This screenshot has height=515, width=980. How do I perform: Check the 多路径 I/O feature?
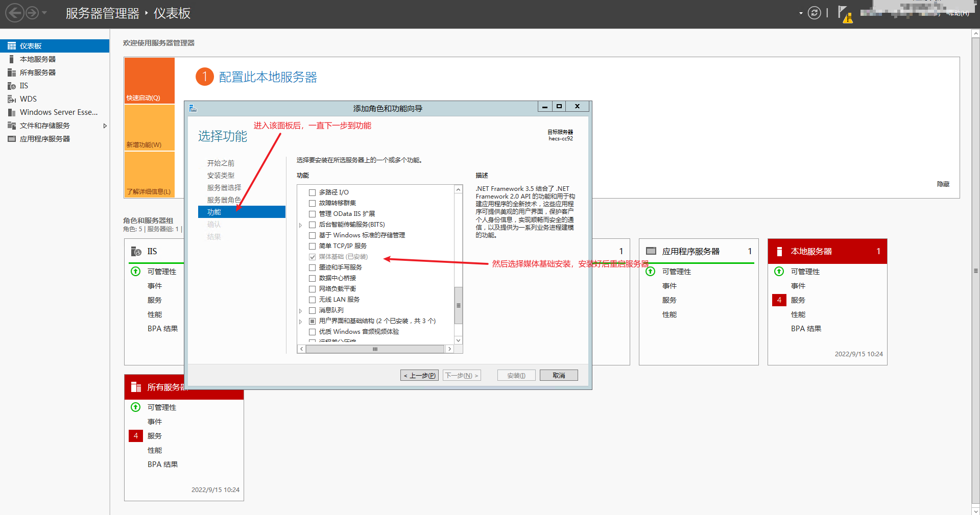point(312,192)
